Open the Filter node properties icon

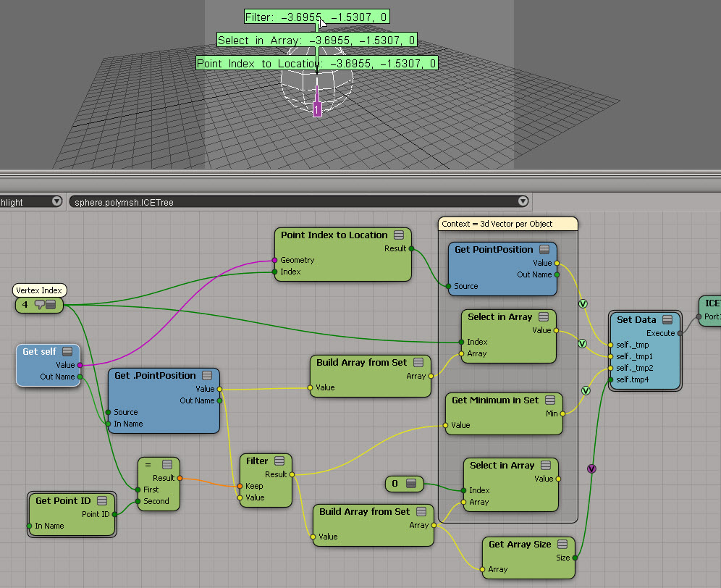coord(279,461)
